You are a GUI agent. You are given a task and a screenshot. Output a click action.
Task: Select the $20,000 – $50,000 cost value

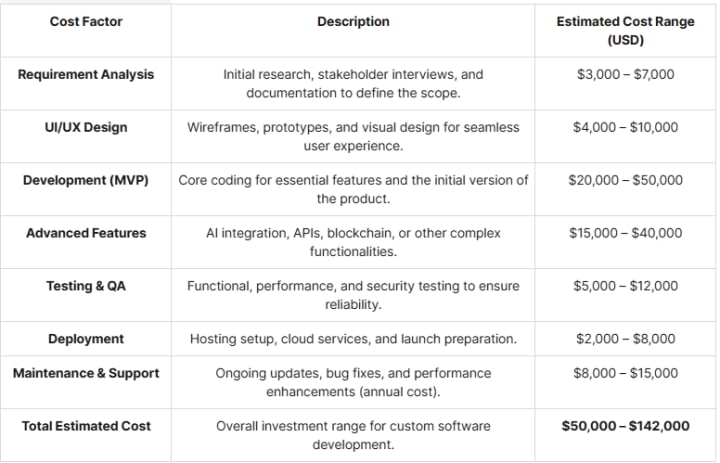[626, 181]
